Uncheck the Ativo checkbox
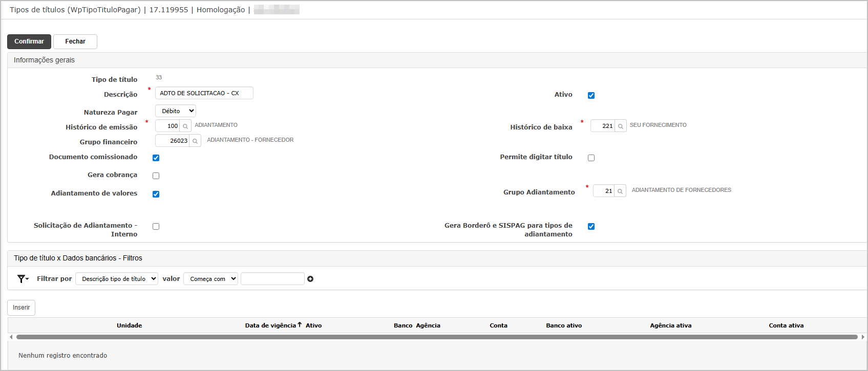Screen dimensions: 868x371 coord(591,95)
